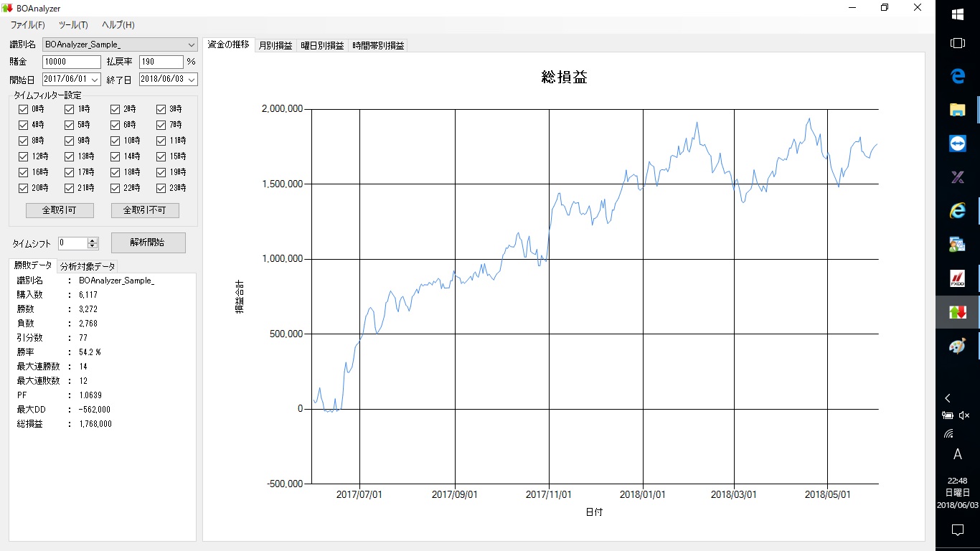The width and height of the screenshot is (980, 551).
Task: Open Internet Explorer from the taskbar
Action: 958,210
